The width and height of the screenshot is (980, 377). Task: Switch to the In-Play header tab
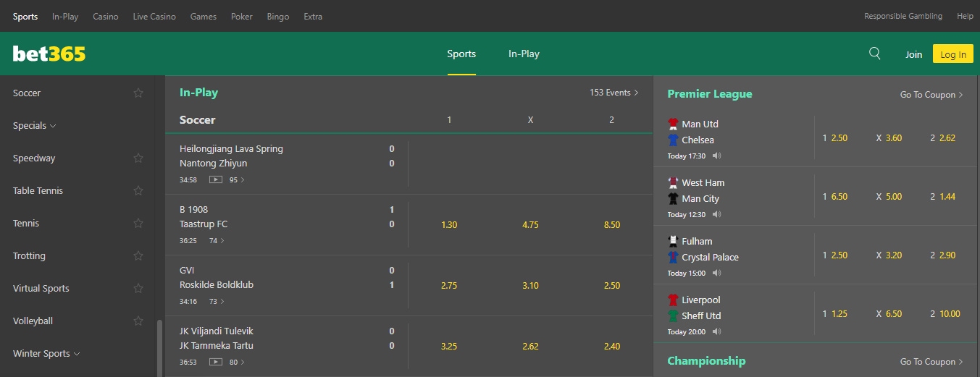[524, 54]
